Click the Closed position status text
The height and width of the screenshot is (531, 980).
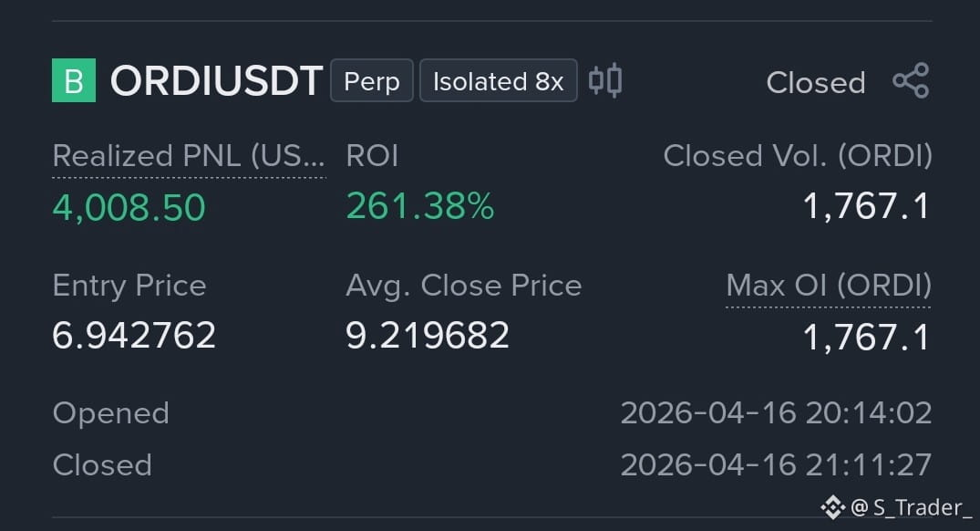(816, 82)
